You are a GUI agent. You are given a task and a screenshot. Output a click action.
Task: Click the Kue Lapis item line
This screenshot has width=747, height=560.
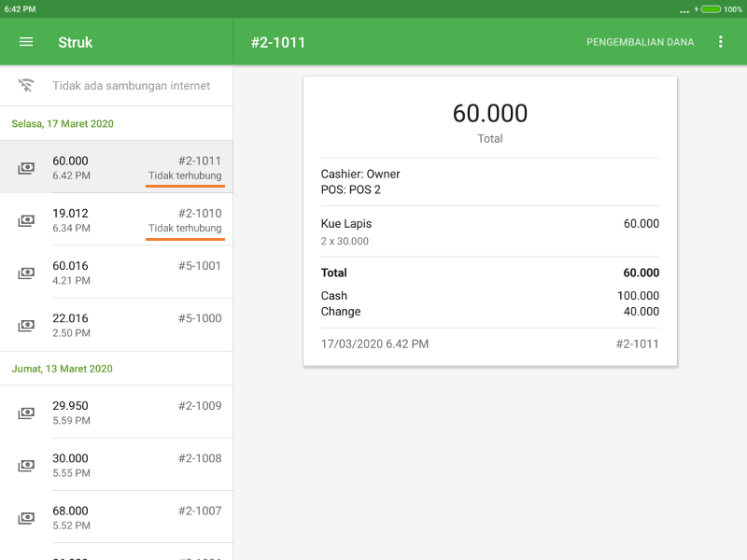click(x=489, y=231)
